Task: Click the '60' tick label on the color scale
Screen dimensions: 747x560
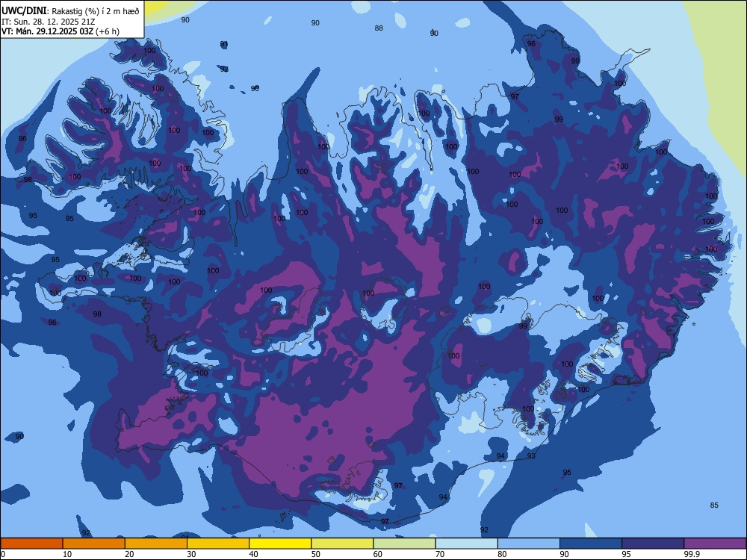Action: (378, 554)
